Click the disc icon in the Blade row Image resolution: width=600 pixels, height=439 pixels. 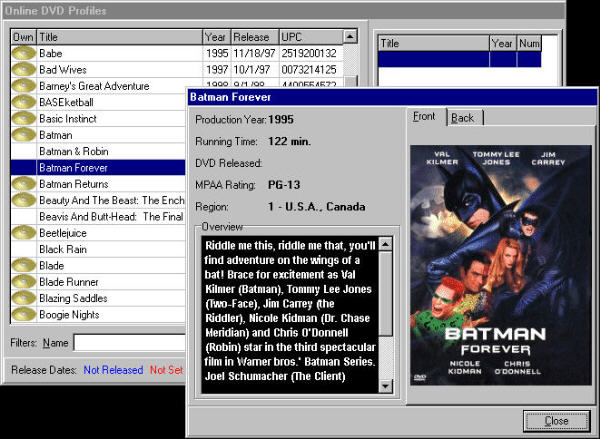[x=23, y=266]
